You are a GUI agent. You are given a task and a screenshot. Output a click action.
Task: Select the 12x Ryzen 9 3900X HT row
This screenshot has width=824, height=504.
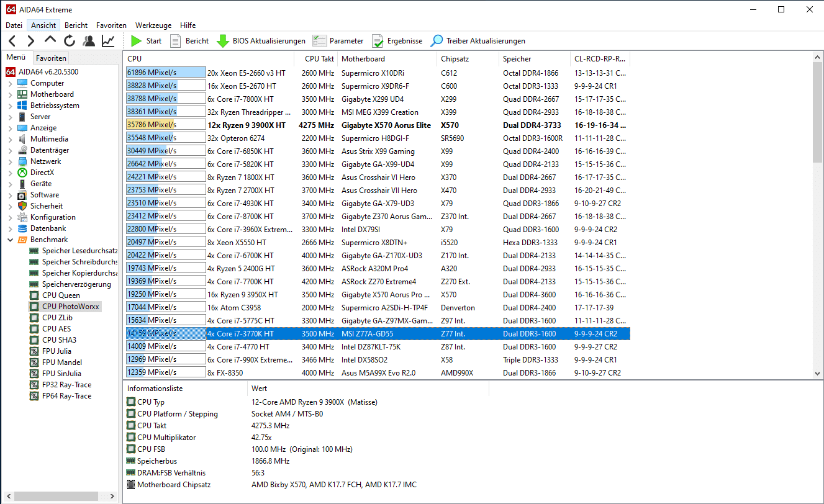[378, 125]
